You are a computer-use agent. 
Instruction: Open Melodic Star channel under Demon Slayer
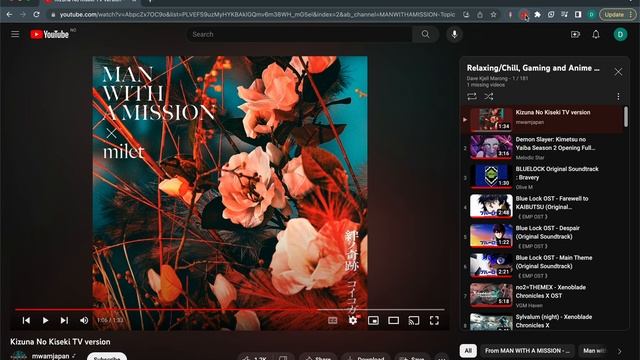530,158
